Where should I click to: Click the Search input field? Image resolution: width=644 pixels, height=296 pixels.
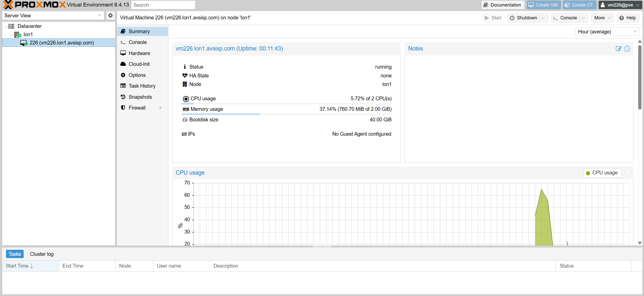click(x=163, y=5)
